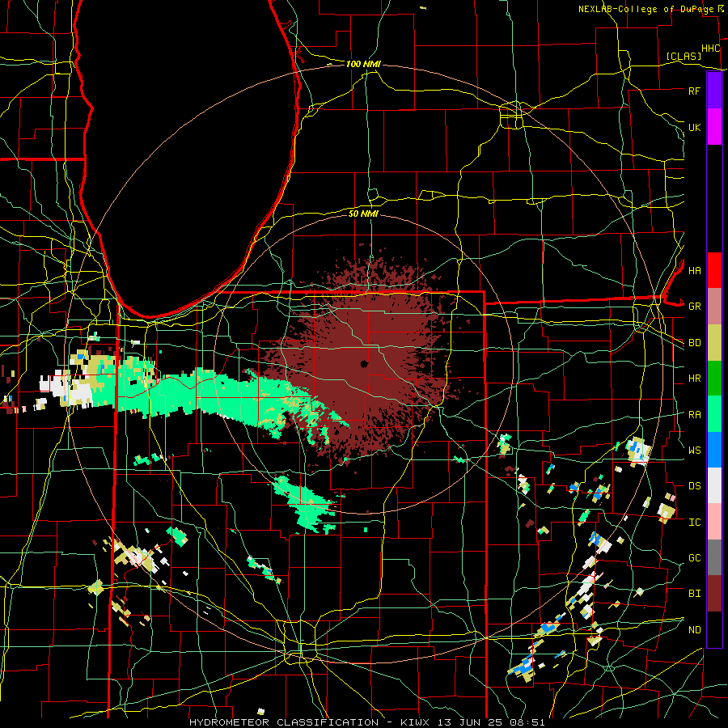
Task: Click the [CLAS] units label
Action: pos(684,57)
